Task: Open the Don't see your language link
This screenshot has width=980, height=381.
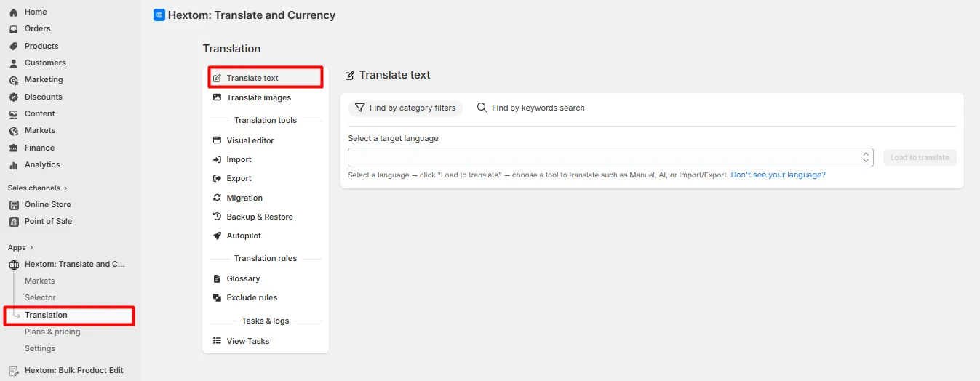Action: point(778,175)
